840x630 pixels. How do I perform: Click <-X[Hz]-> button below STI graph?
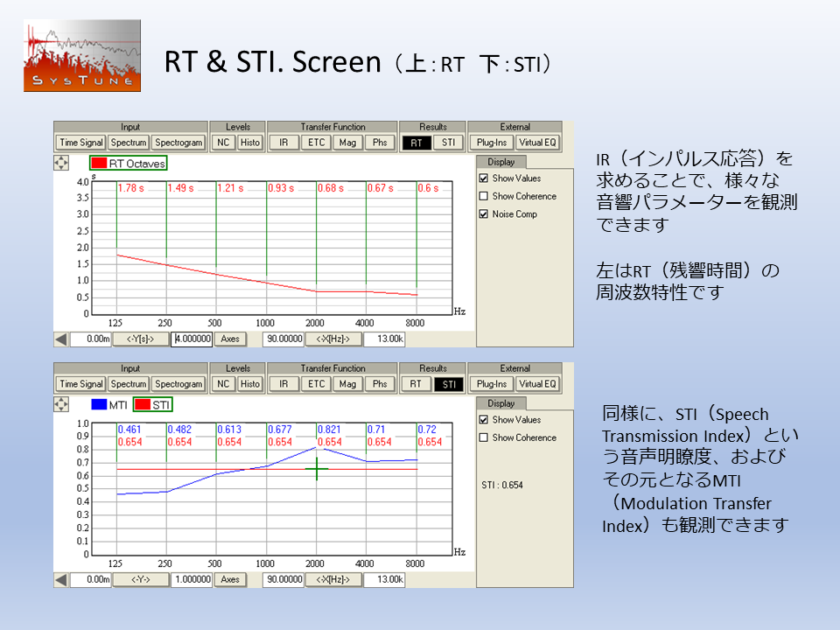333,579
